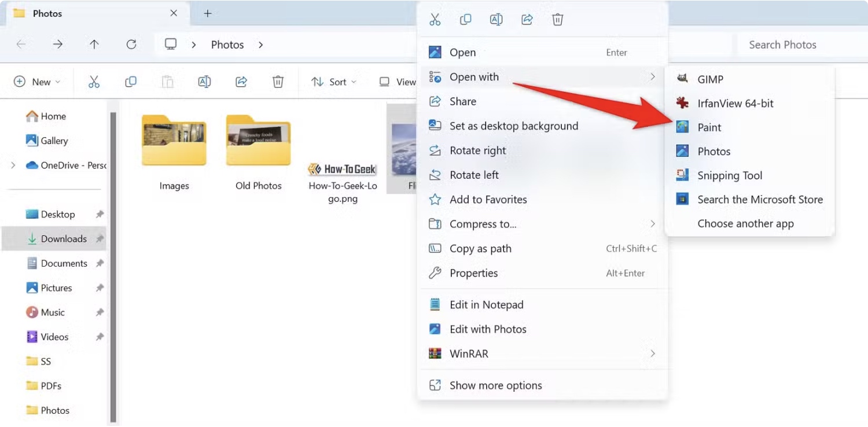
Task: Click the Search Photos field
Action: tap(801, 45)
